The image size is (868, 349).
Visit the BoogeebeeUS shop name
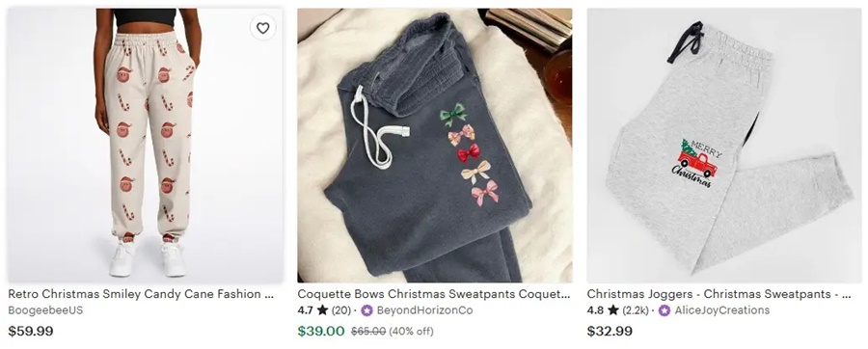(x=45, y=310)
